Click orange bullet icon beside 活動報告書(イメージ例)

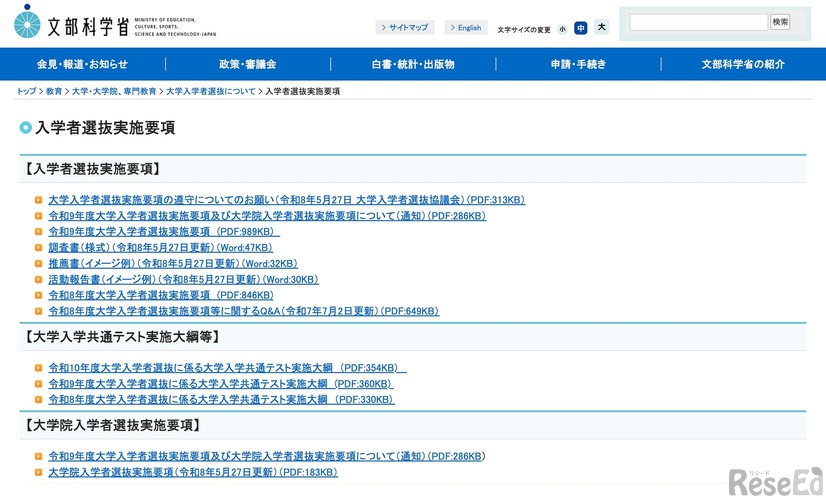(x=38, y=279)
